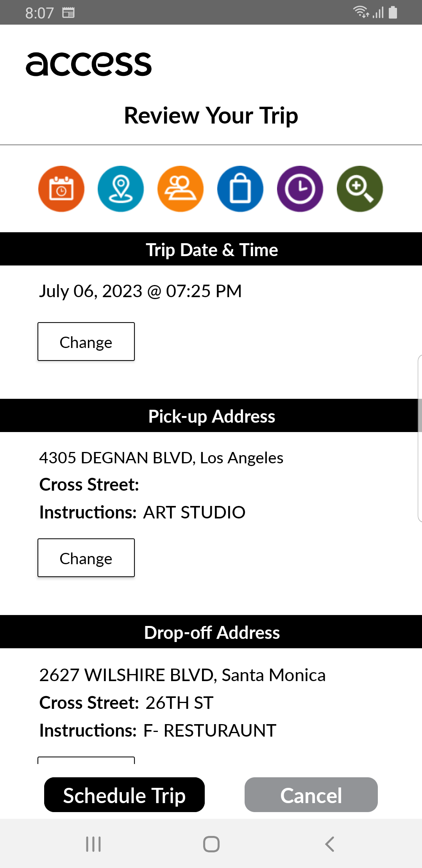Image resolution: width=422 pixels, height=868 pixels.
Task: Tap the orange calendar date step icon
Action: pyautogui.click(x=61, y=189)
